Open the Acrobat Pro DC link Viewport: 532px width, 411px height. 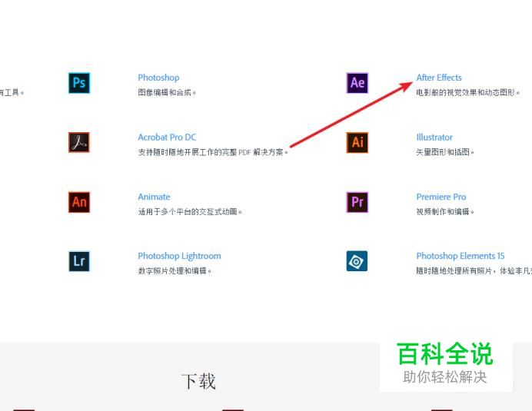click(167, 138)
